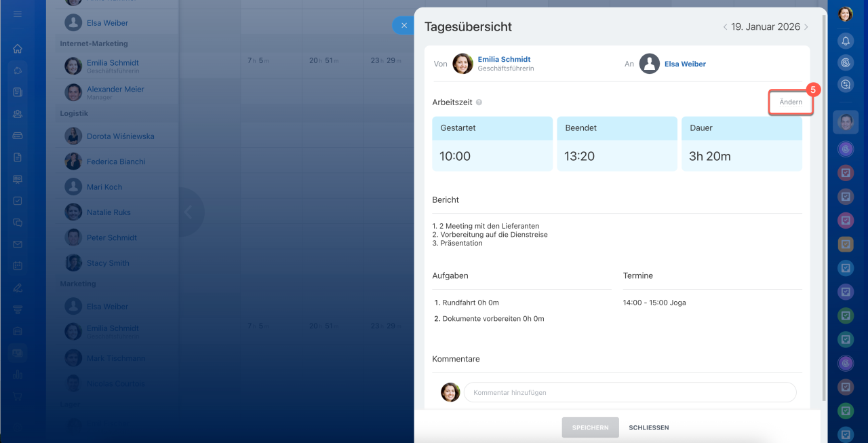Open the tasks checkmark icon in left sidebar

click(x=18, y=201)
